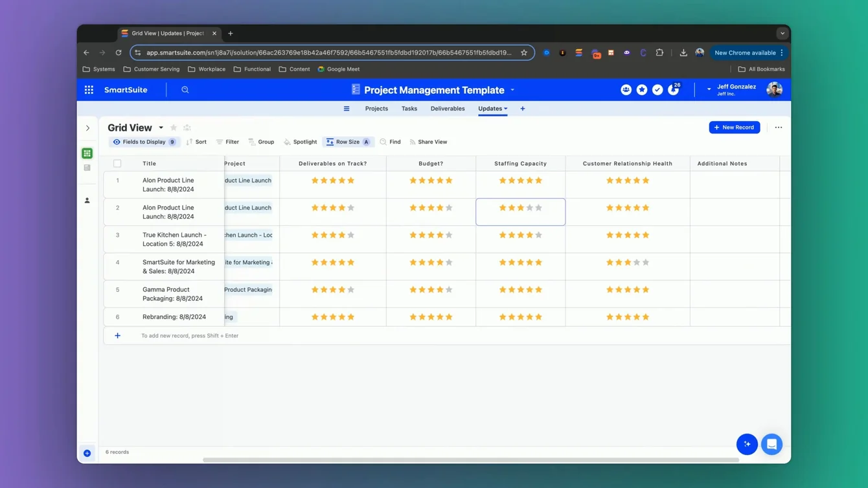
Task: Click the Spotlight button
Action: 300,142
